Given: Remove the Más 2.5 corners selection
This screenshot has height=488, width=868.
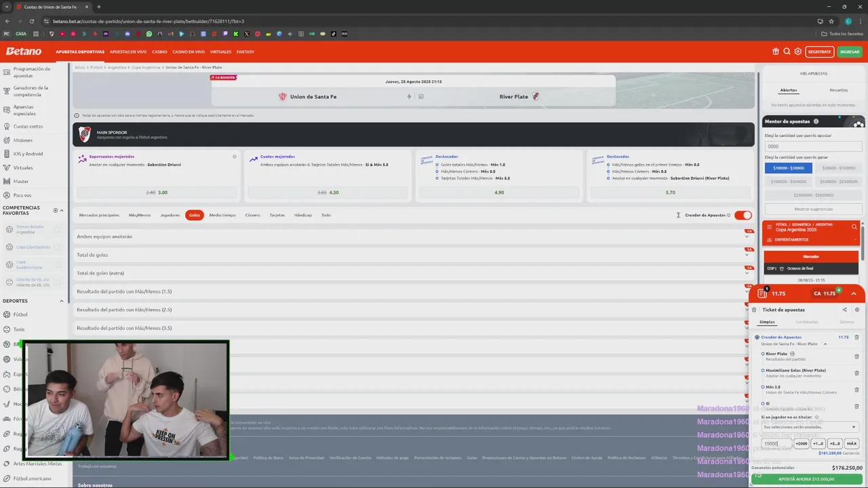Looking at the screenshot, I should (x=856, y=389).
